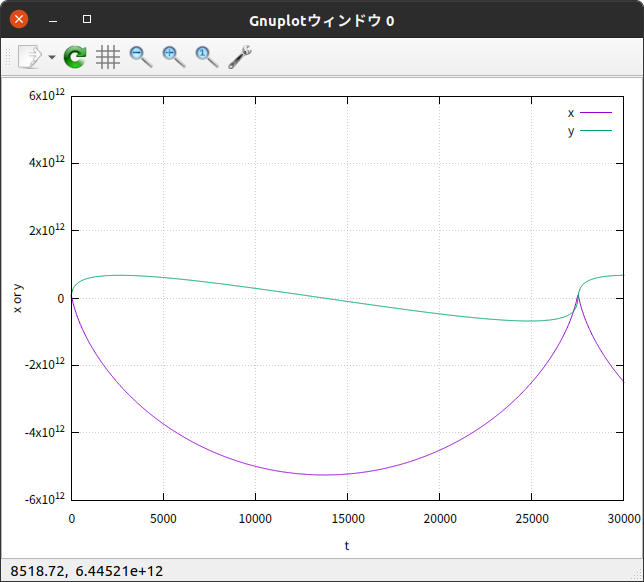
Task: Click the -4x10^12 y-axis tick label
Action: pos(44,432)
